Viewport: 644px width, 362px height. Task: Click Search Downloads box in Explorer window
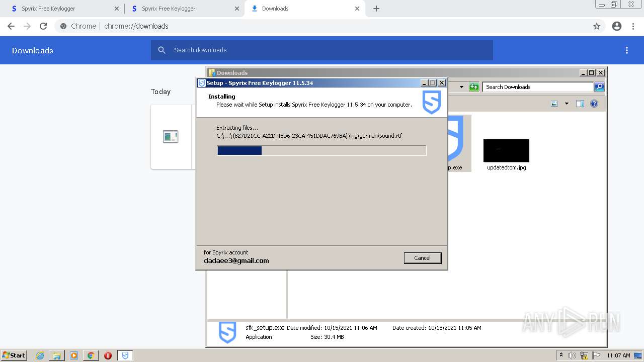pyautogui.click(x=538, y=87)
